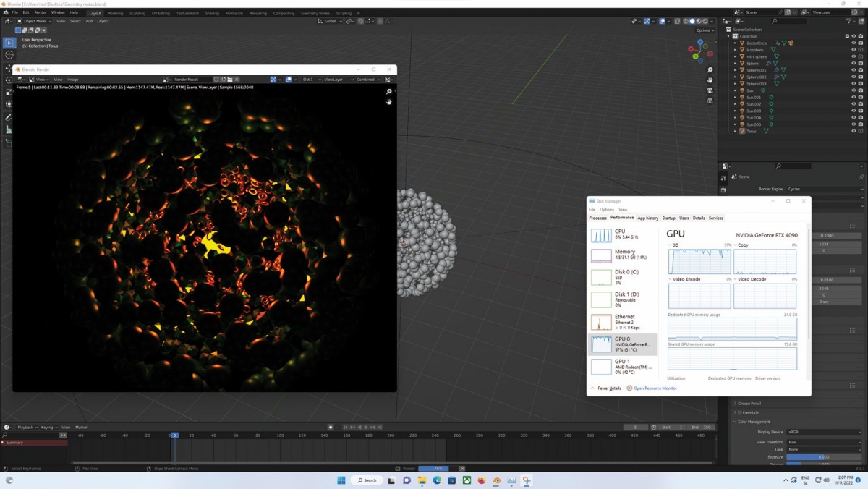
Task: Click the viewport Options button
Action: 705,30
